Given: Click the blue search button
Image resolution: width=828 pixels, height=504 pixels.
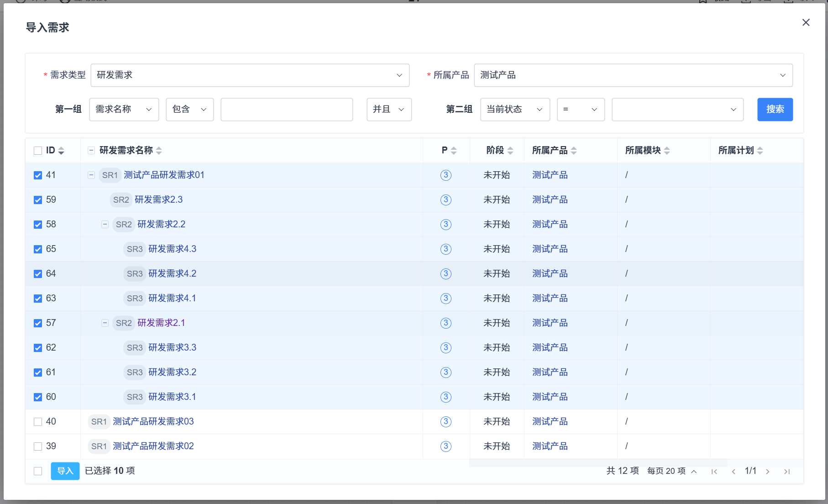Looking at the screenshot, I should click(775, 110).
